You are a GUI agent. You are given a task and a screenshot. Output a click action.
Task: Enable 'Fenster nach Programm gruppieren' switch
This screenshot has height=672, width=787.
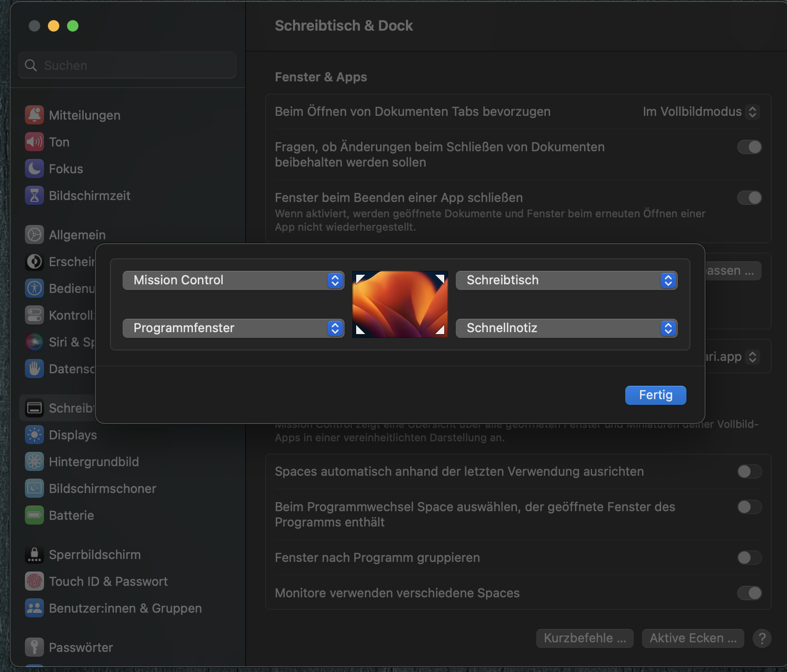[749, 558]
